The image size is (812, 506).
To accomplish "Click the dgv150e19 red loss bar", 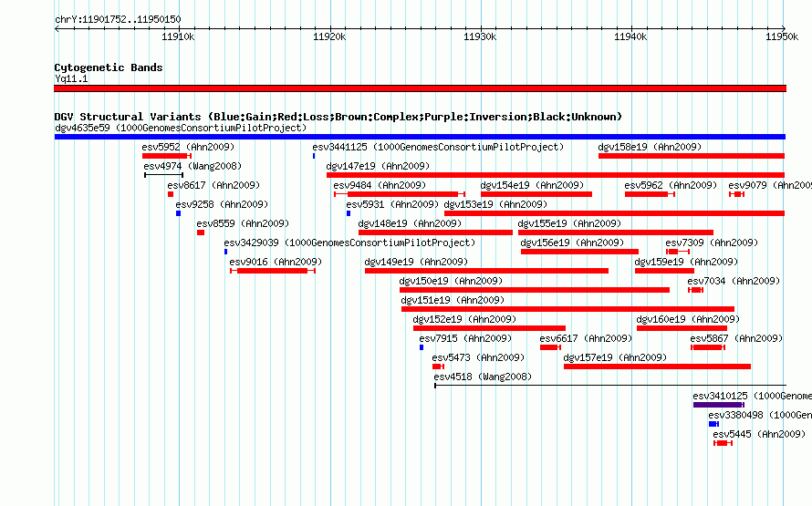I will (x=535, y=290).
